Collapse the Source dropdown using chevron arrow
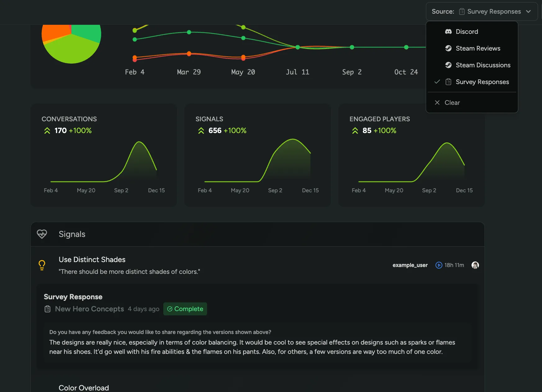Screen dimensions: 542x392 click(528, 11)
